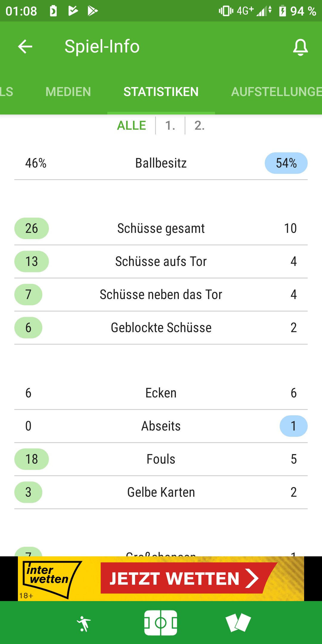Tap the Abseits blue badge value
This screenshot has width=322, height=644.
coord(294,426)
